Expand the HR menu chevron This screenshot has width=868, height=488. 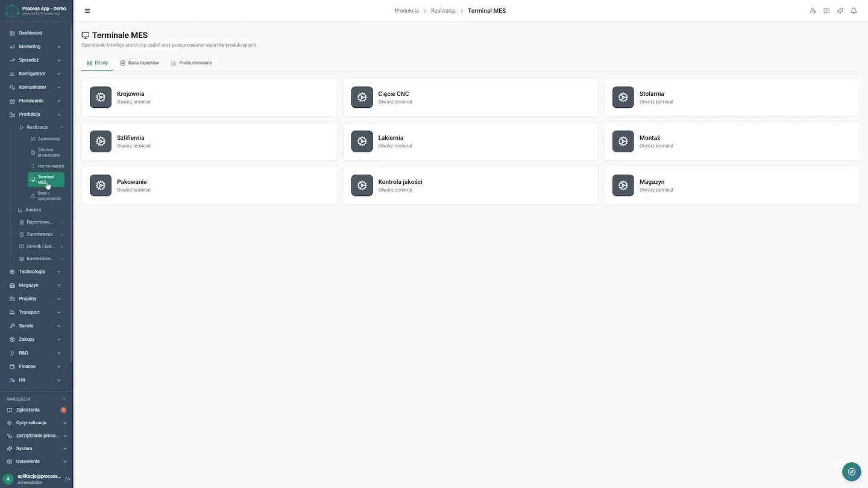(x=59, y=380)
